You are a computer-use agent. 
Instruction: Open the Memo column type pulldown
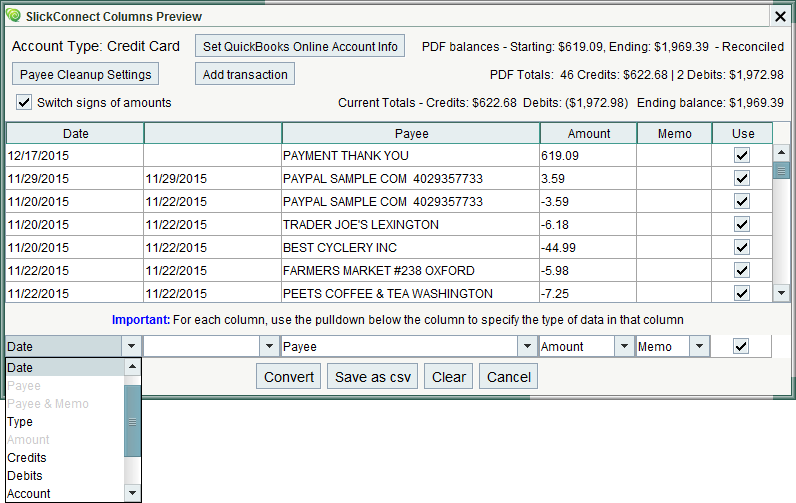pyautogui.click(x=700, y=347)
